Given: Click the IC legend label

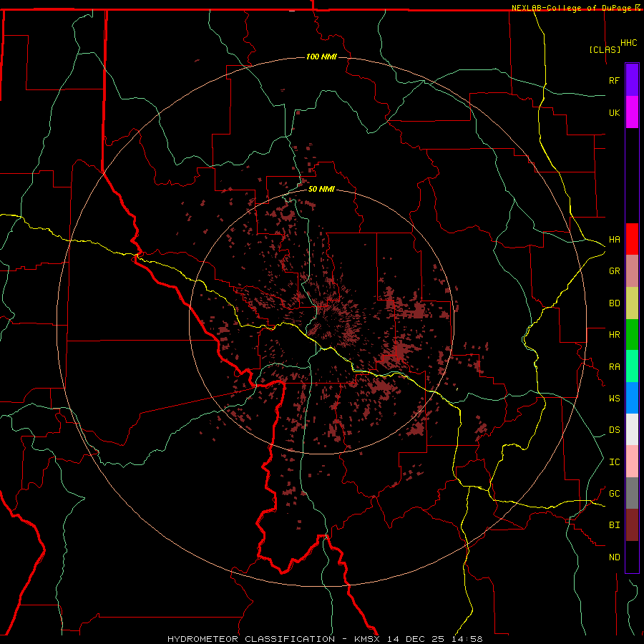Looking at the screenshot, I should click(x=615, y=462).
